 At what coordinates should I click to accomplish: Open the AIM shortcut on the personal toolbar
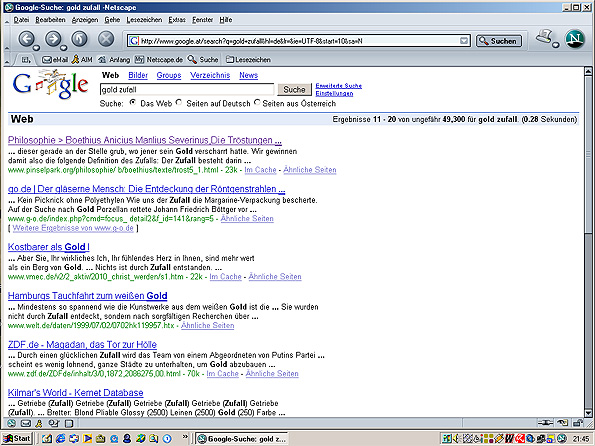click(x=82, y=60)
